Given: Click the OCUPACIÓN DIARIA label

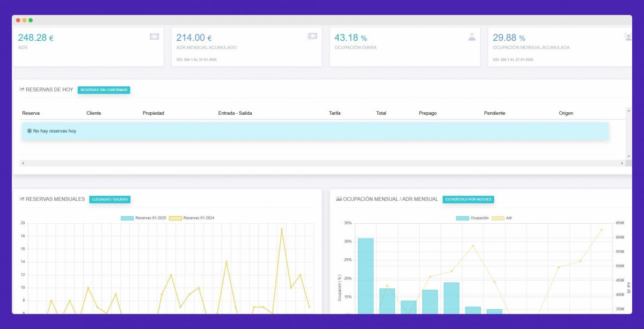Looking at the screenshot, I should pos(355,48).
